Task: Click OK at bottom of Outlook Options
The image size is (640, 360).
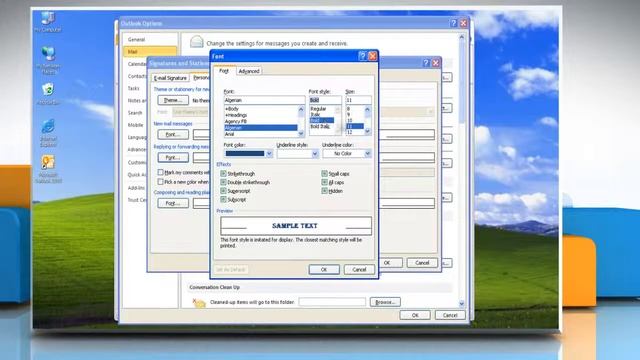Action: pyautogui.click(x=415, y=315)
